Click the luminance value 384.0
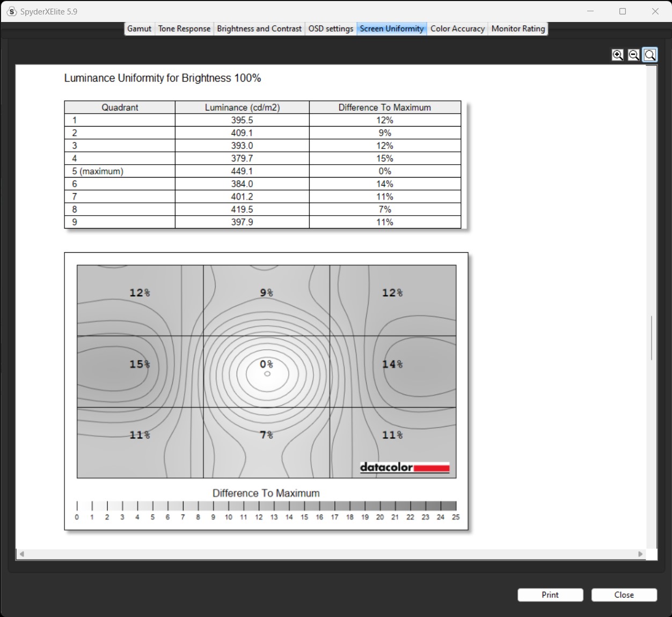 [x=242, y=184]
